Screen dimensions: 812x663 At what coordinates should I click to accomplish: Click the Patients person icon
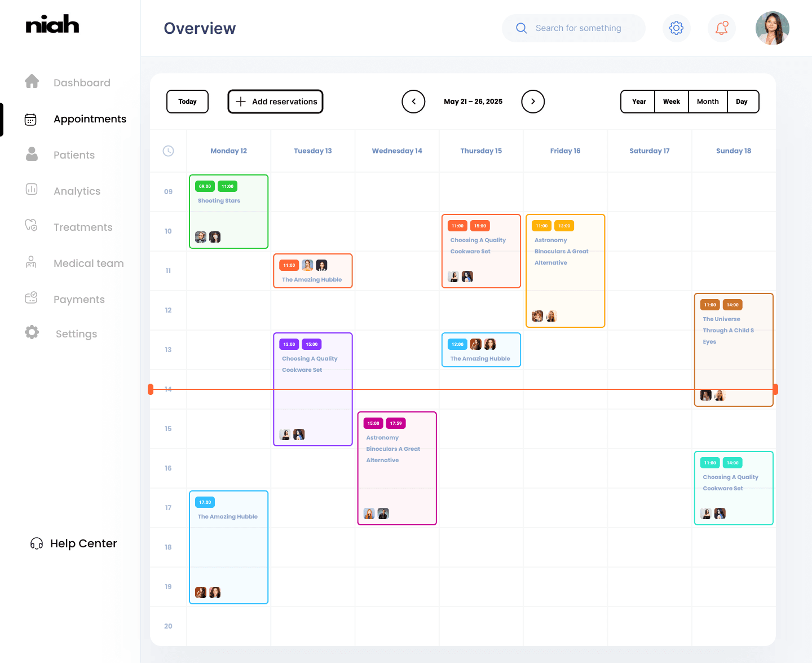pyautogui.click(x=32, y=154)
